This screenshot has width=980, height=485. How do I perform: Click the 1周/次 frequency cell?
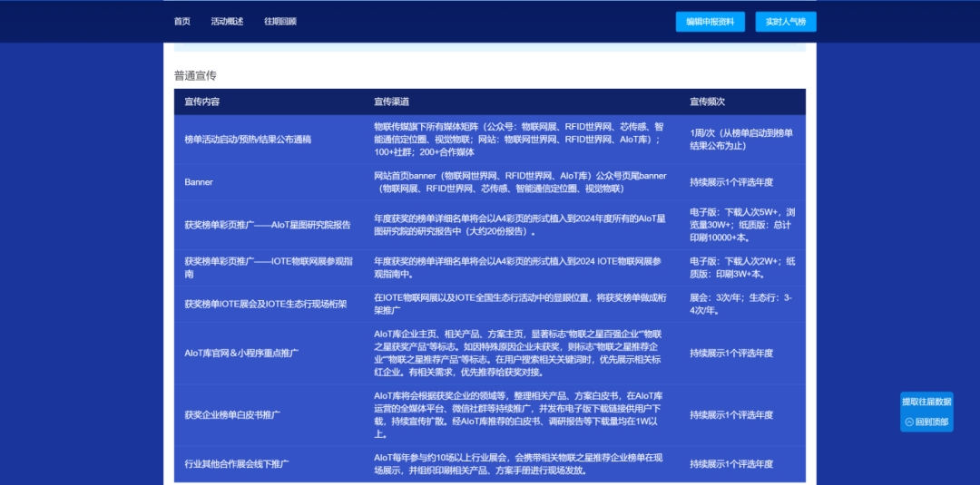(741, 140)
